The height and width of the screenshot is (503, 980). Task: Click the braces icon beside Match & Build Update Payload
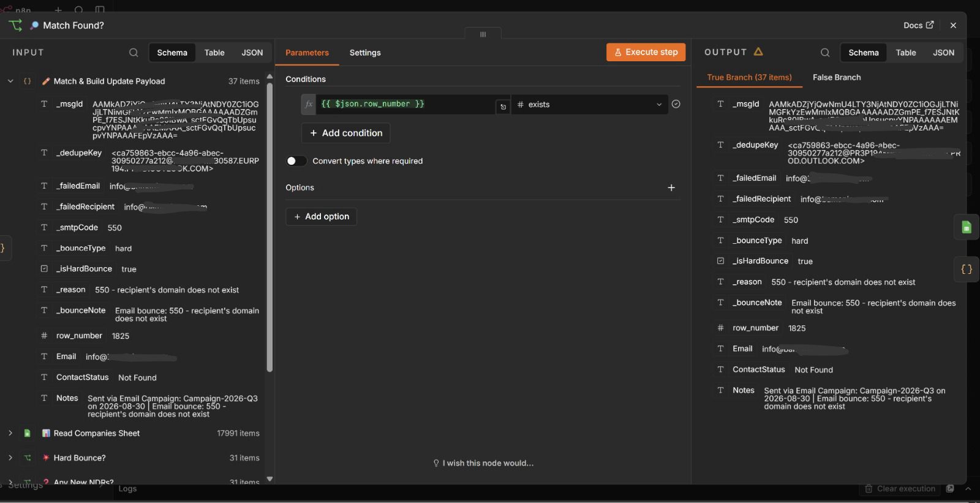pos(27,81)
